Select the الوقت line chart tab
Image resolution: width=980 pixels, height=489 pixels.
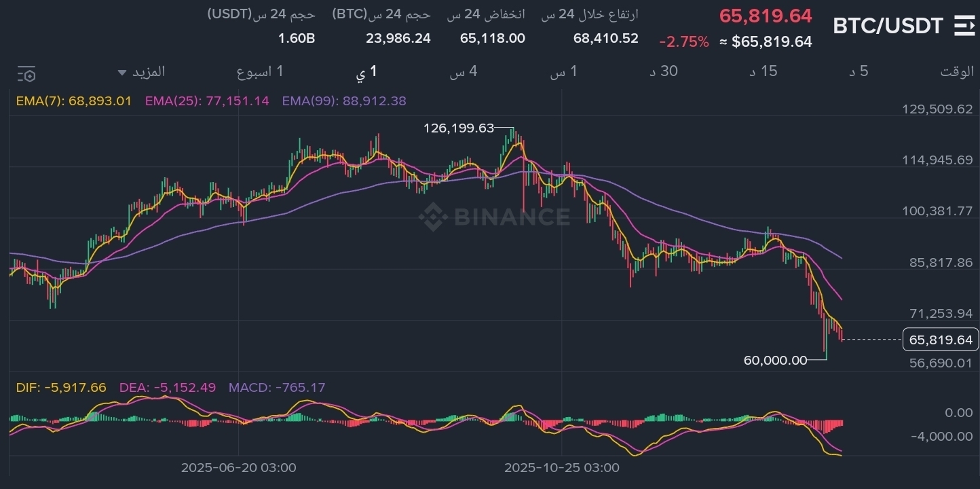coord(957,71)
